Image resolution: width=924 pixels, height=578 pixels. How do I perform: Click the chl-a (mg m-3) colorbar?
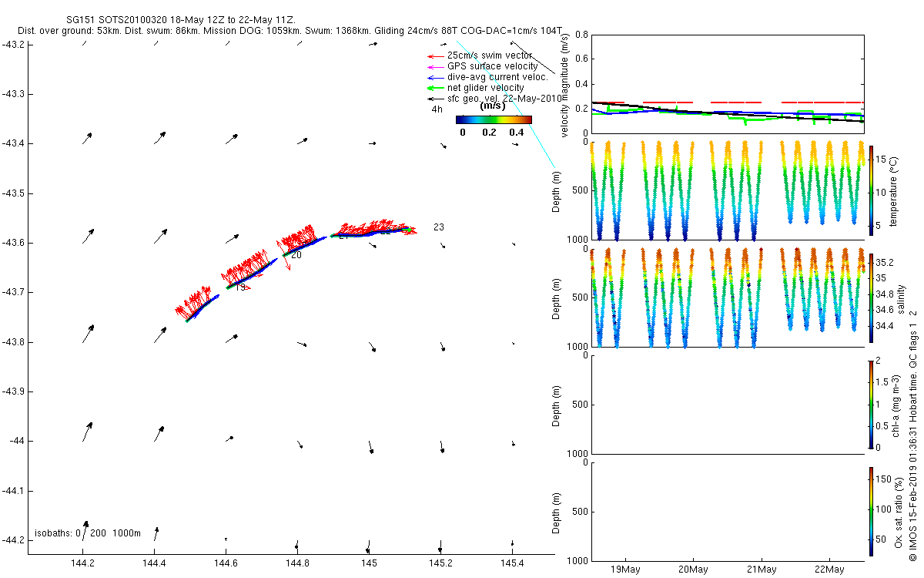pyautogui.click(x=871, y=403)
